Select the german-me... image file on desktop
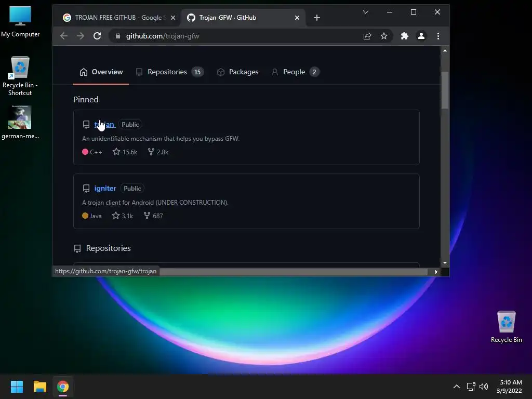532x399 pixels. click(x=20, y=123)
